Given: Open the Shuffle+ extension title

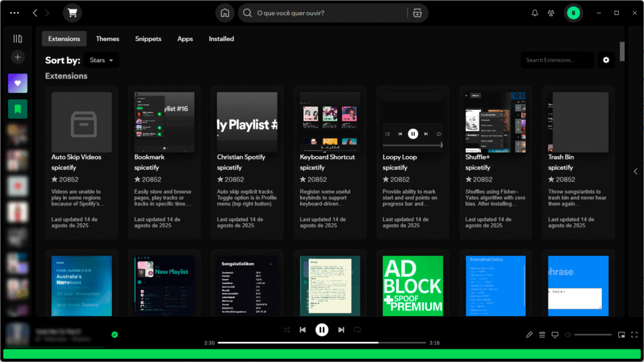Looking at the screenshot, I should 478,157.
